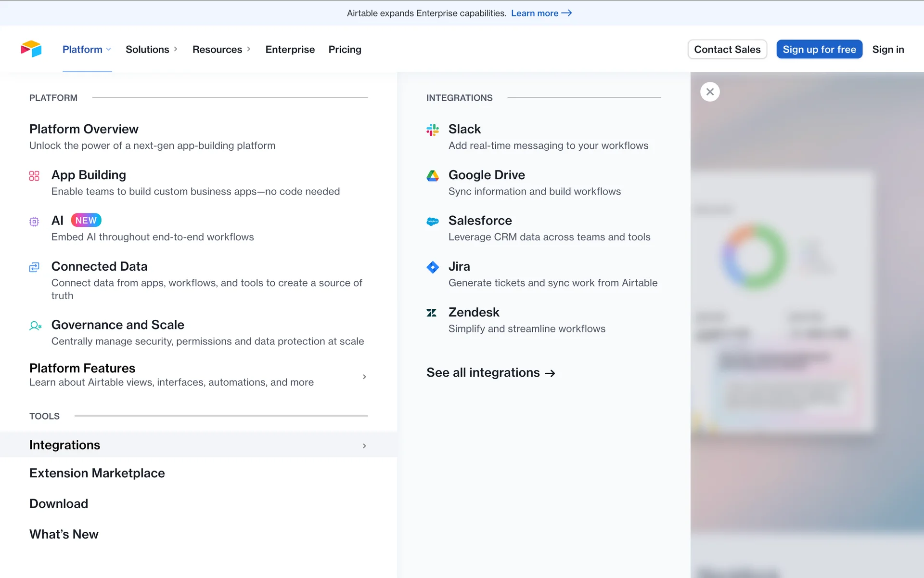This screenshot has height=578, width=924.
Task: Close the menu with the X button
Action: coord(710,92)
